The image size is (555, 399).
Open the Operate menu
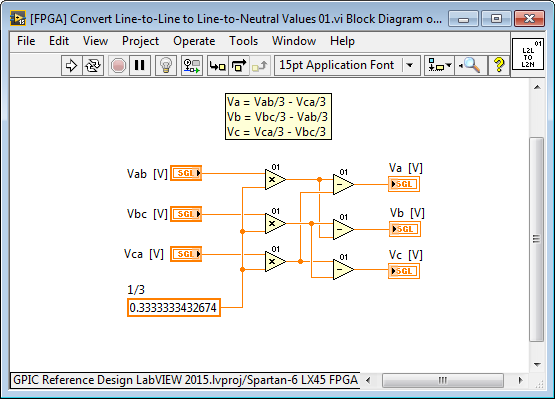[194, 41]
